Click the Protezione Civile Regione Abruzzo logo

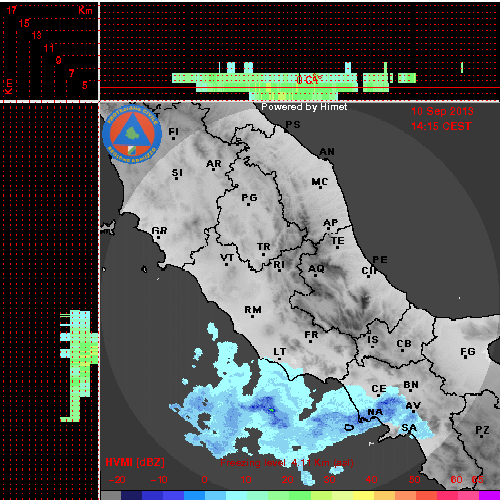click(x=132, y=134)
